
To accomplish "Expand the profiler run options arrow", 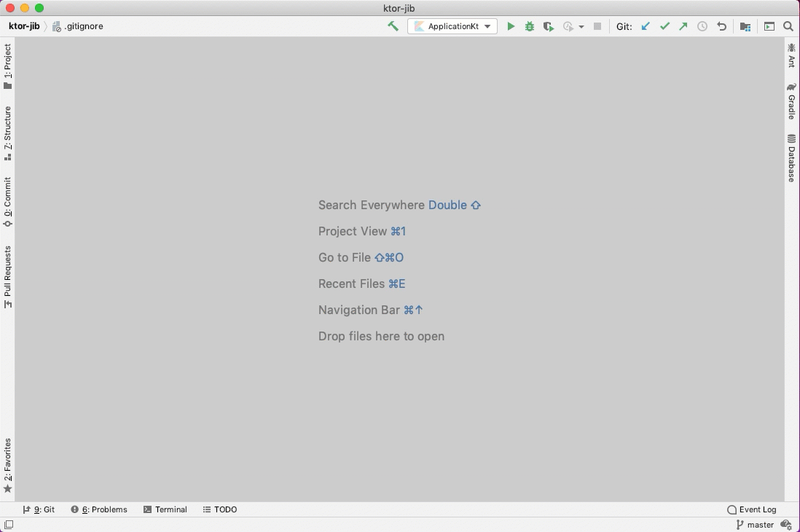I will (x=581, y=27).
